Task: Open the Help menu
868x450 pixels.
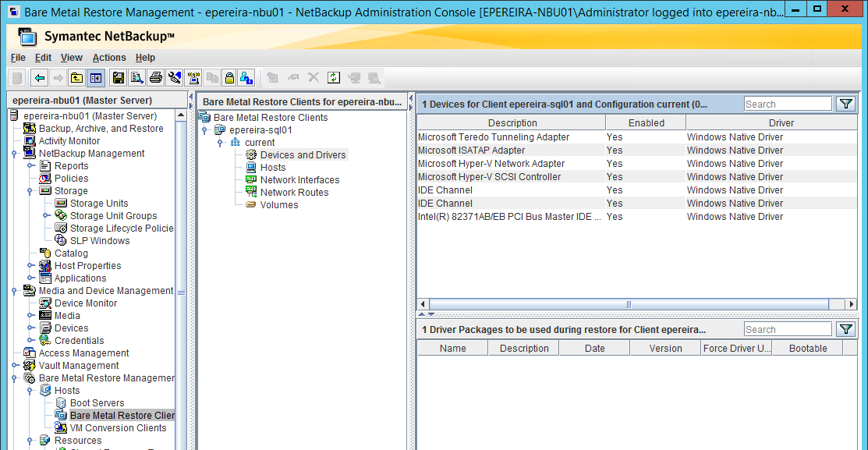Action: tap(145, 58)
